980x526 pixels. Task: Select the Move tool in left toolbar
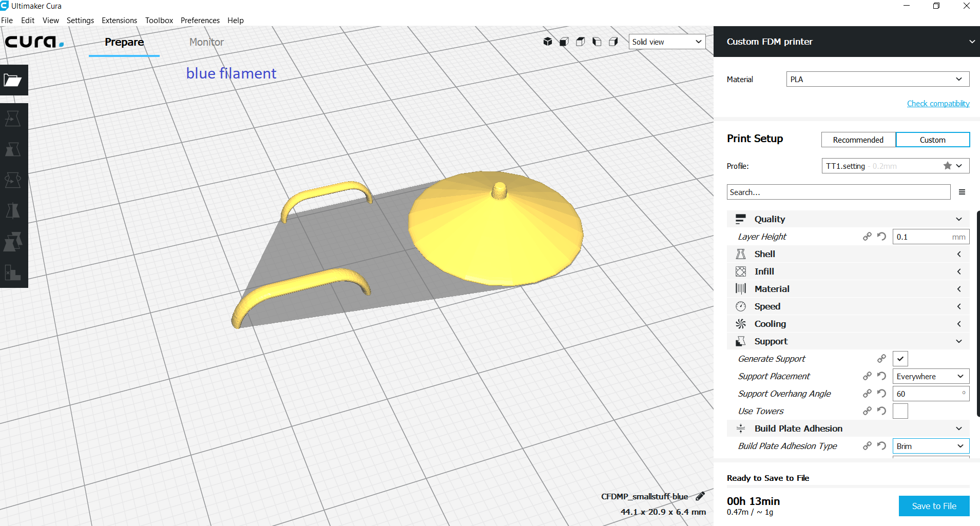[x=13, y=119]
